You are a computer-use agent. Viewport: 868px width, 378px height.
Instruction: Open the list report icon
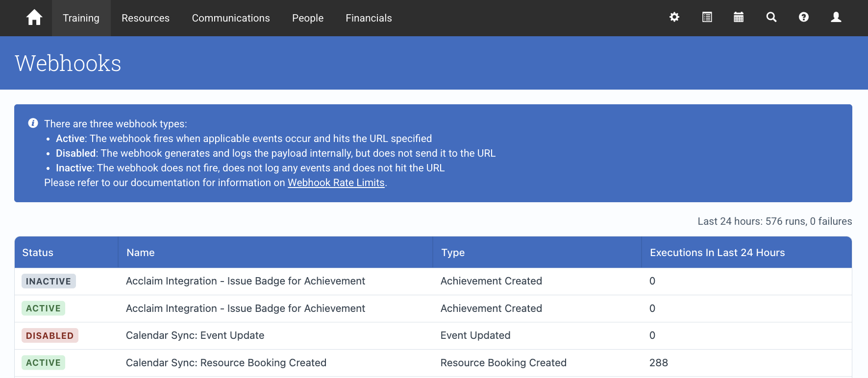click(x=707, y=17)
